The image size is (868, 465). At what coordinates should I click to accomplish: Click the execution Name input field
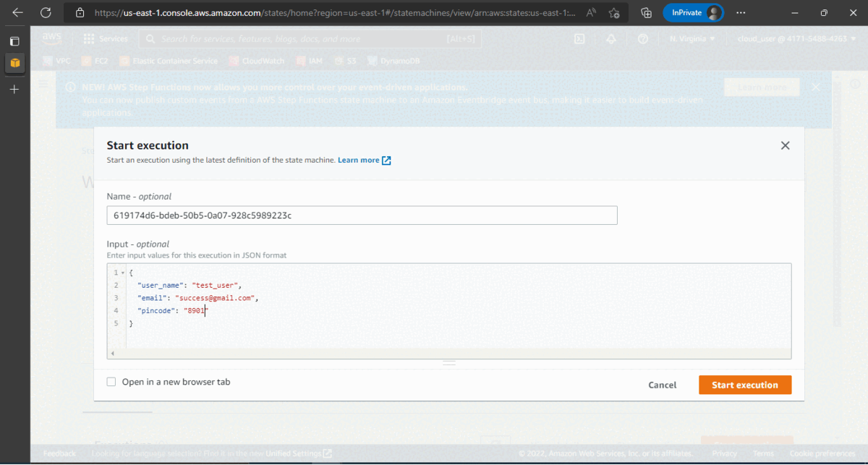point(362,216)
